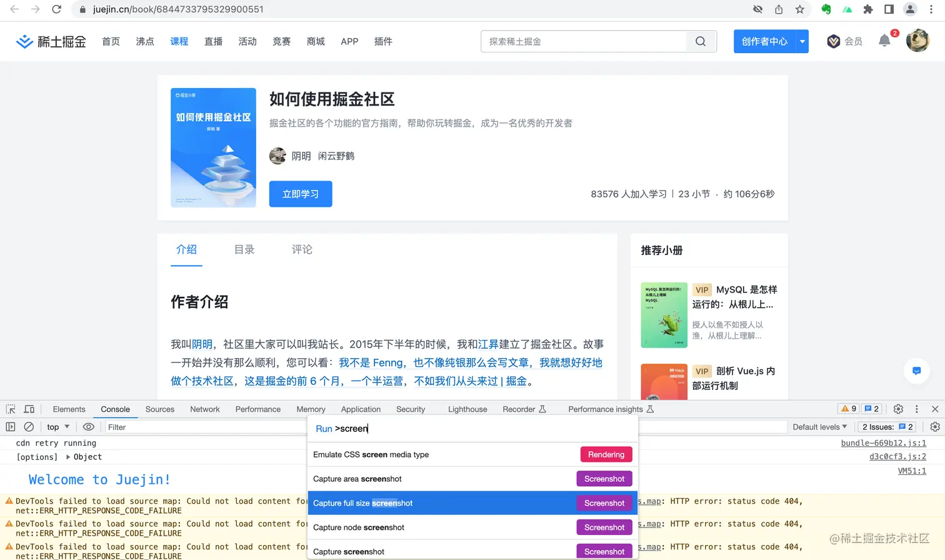The image size is (945, 560).
Task: Click the 创作者中心 button
Action: coord(764,41)
